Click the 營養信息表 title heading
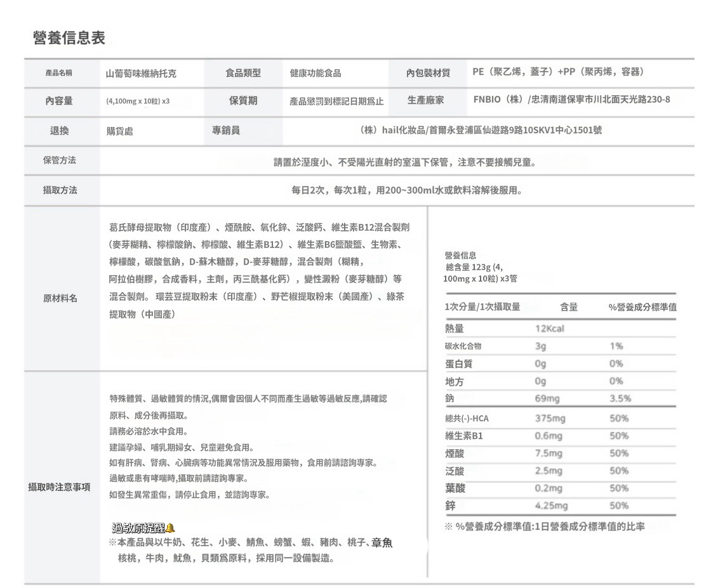 [69, 37]
